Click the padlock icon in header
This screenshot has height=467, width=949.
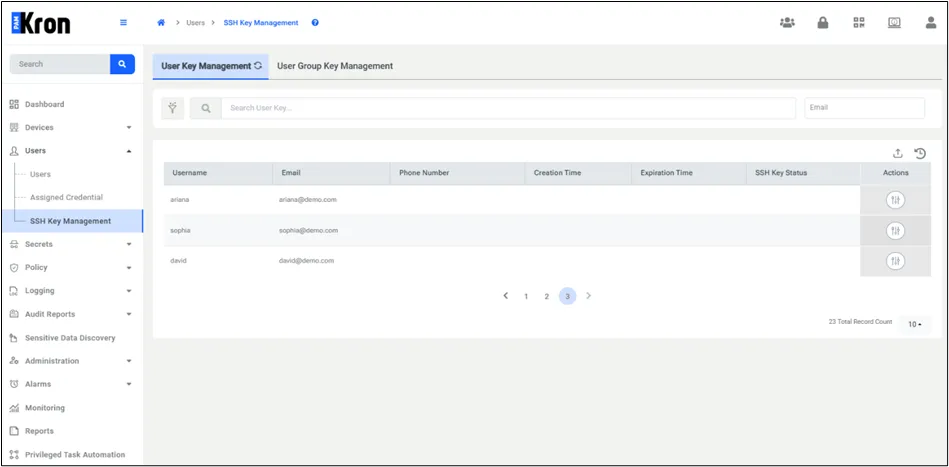coord(823,23)
